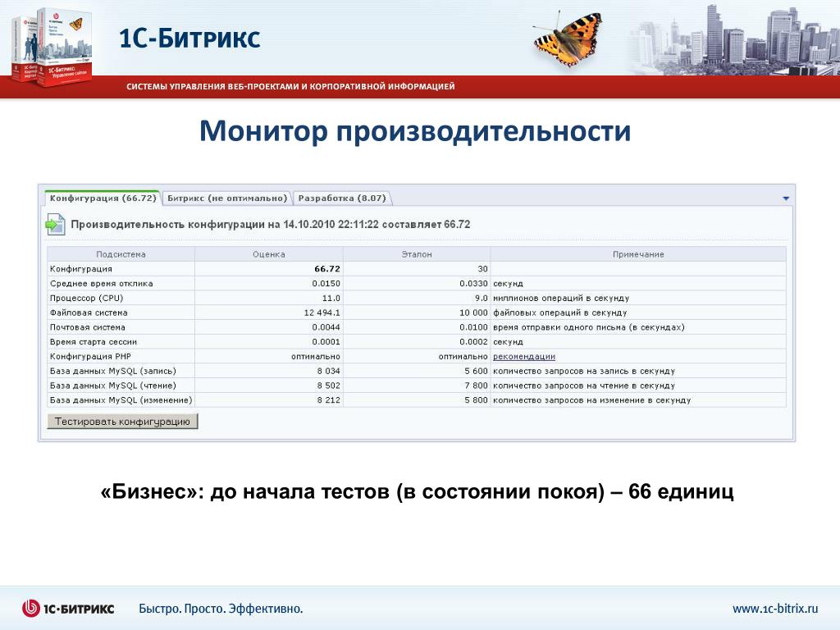Open www.1c-bitrix.ru link in footer

pos(775,609)
